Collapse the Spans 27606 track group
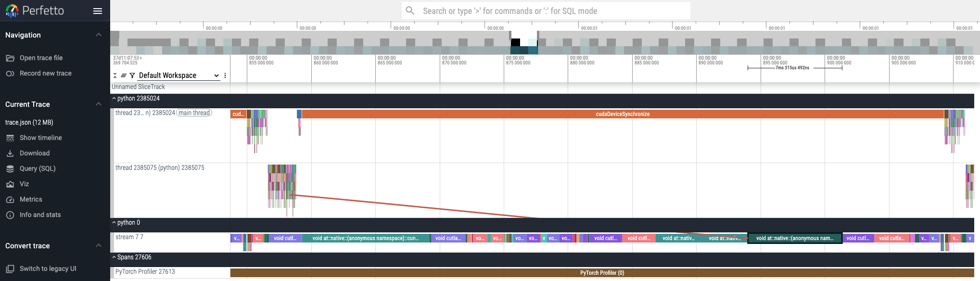 (x=114, y=257)
